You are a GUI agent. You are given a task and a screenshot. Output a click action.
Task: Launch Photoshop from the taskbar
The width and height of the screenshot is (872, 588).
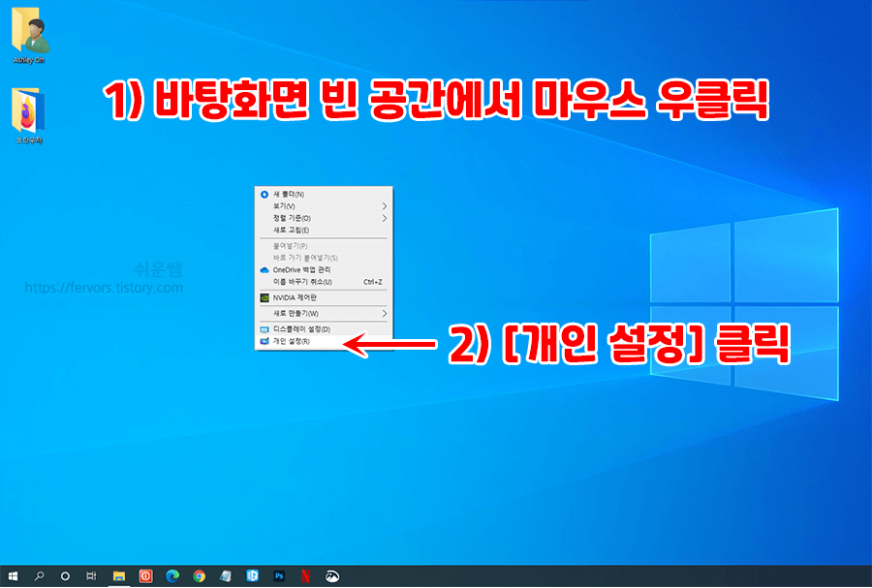[279, 576]
